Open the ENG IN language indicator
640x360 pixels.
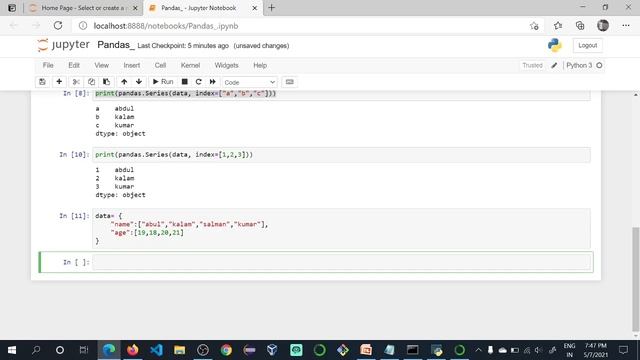coord(569,350)
